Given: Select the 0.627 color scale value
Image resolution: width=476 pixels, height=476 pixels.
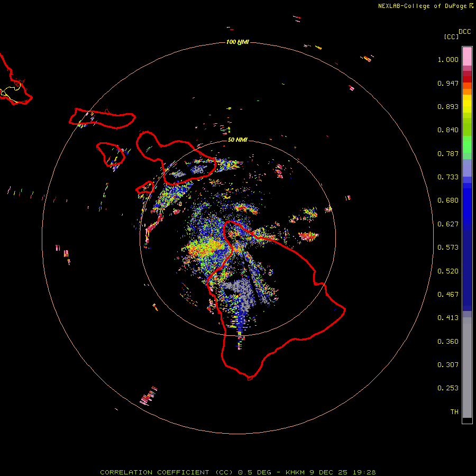Looking at the screenshot, I should (x=448, y=224).
